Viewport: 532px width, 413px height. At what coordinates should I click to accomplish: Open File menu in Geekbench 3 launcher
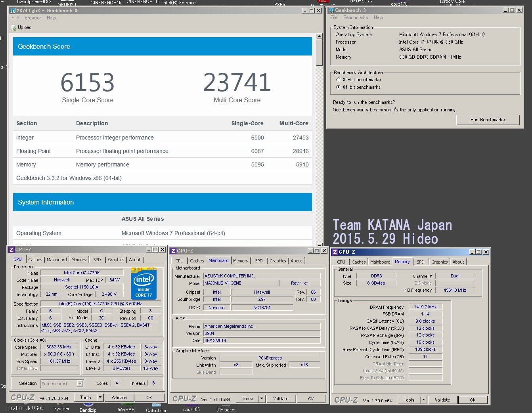click(x=334, y=17)
